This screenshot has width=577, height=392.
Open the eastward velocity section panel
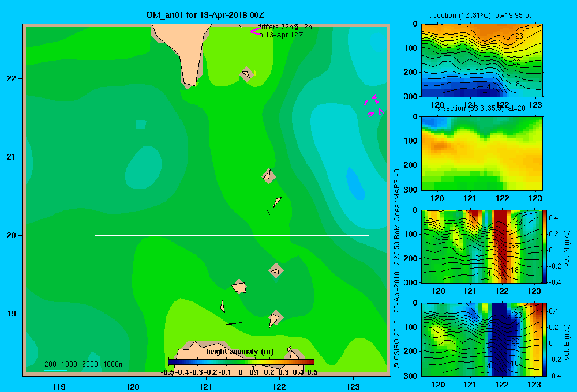pyautogui.click(x=482, y=340)
